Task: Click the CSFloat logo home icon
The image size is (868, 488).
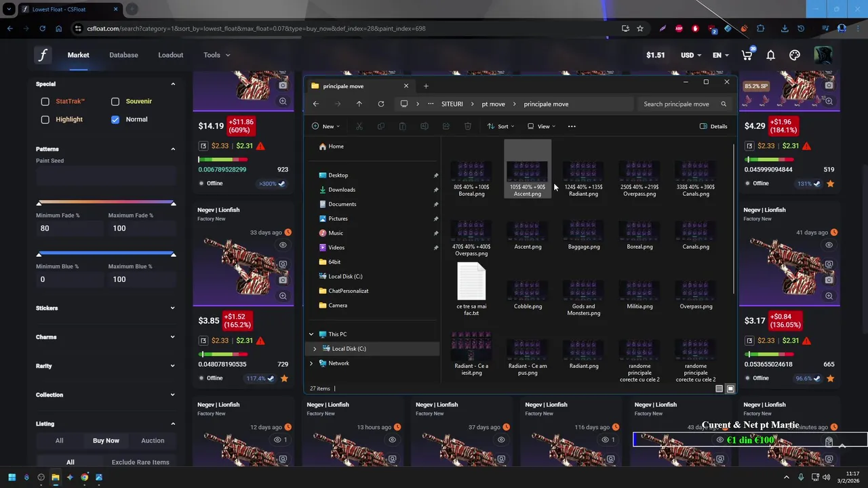Action: point(43,55)
